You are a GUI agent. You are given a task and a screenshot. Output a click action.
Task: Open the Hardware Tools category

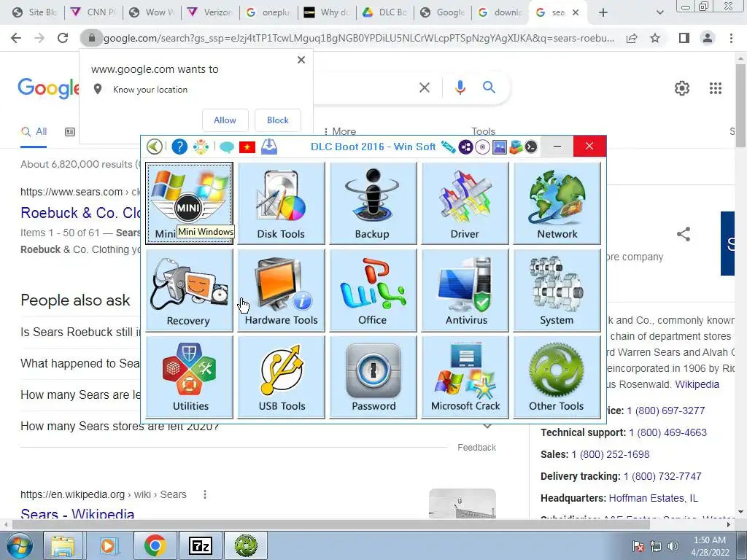click(281, 290)
